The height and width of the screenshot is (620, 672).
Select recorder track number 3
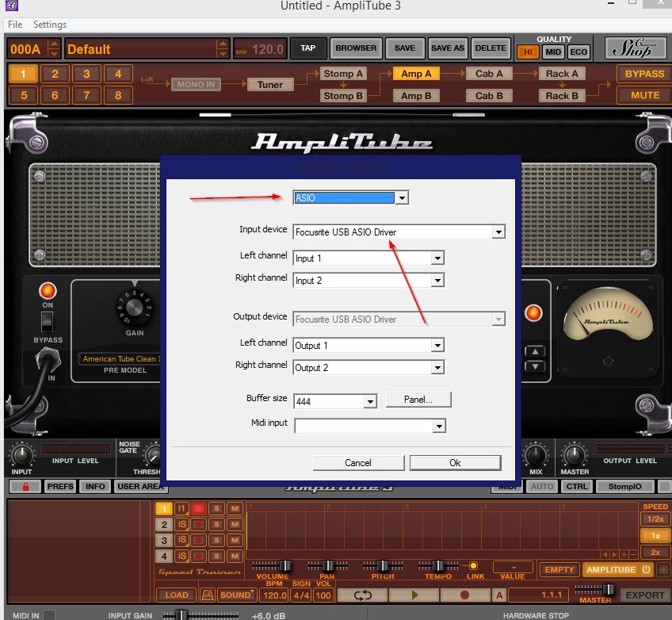click(x=164, y=541)
